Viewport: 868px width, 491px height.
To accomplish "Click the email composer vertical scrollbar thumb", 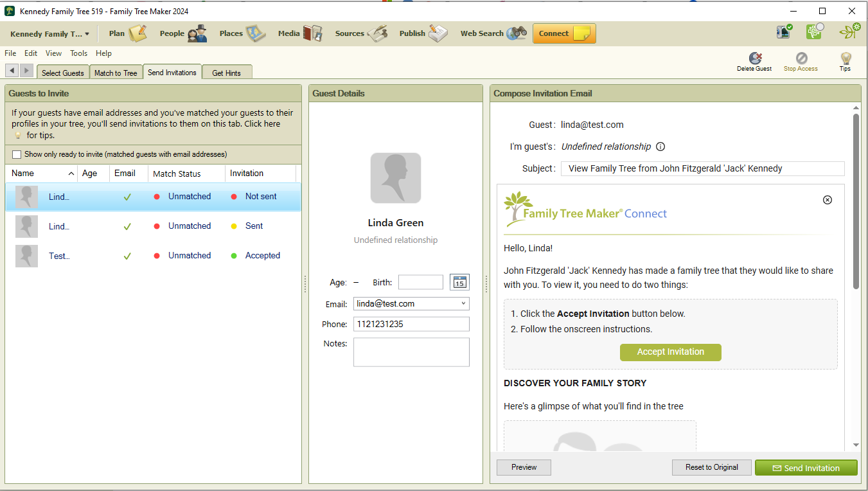I will [x=856, y=201].
